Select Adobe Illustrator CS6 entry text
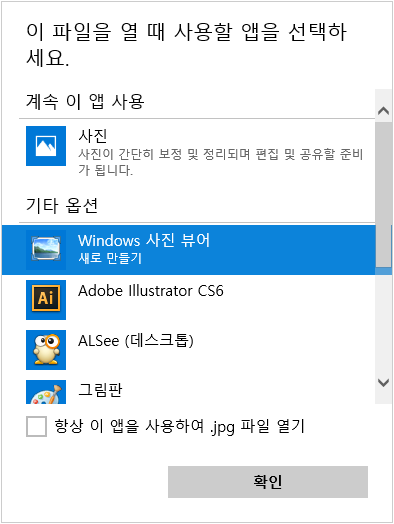Viewport: 394px width, 524px height. (x=151, y=291)
